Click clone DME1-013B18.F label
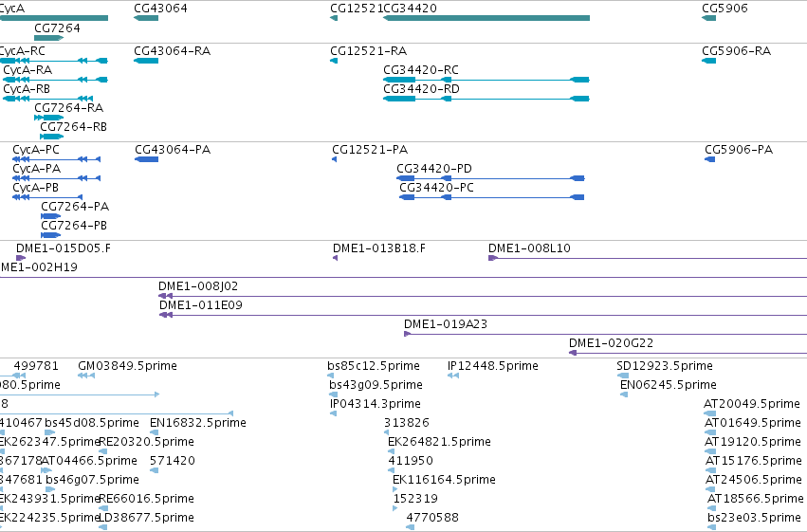The height and width of the screenshot is (532, 807). pos(379,248)
